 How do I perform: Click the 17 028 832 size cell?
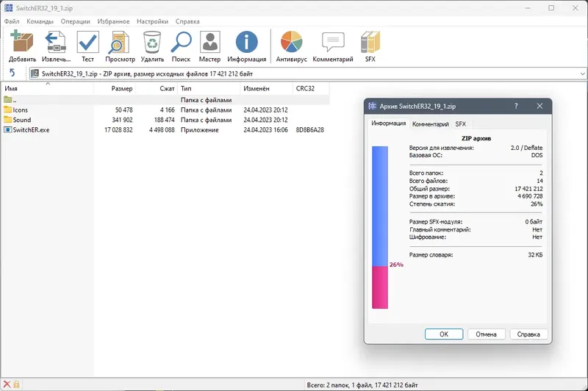[118, 129]
